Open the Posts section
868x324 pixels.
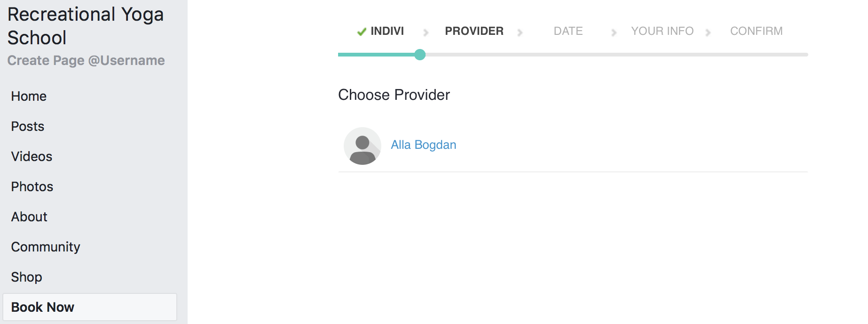click(x=28, y=126)
